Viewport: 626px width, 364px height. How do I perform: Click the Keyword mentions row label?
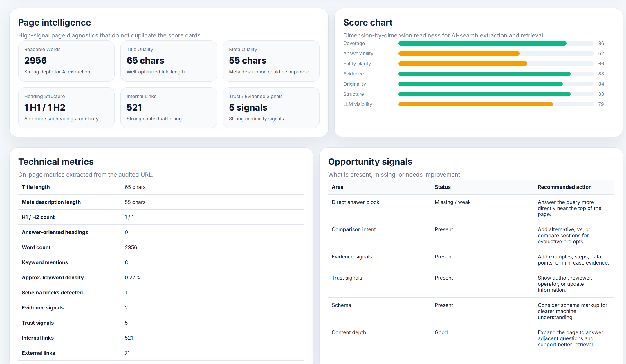(45, 262)
